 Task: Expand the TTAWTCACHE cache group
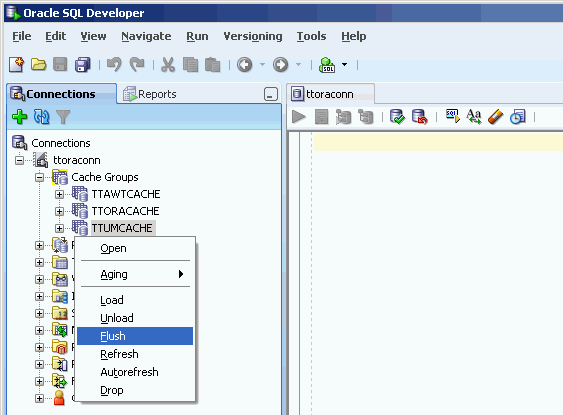[60, 195]
